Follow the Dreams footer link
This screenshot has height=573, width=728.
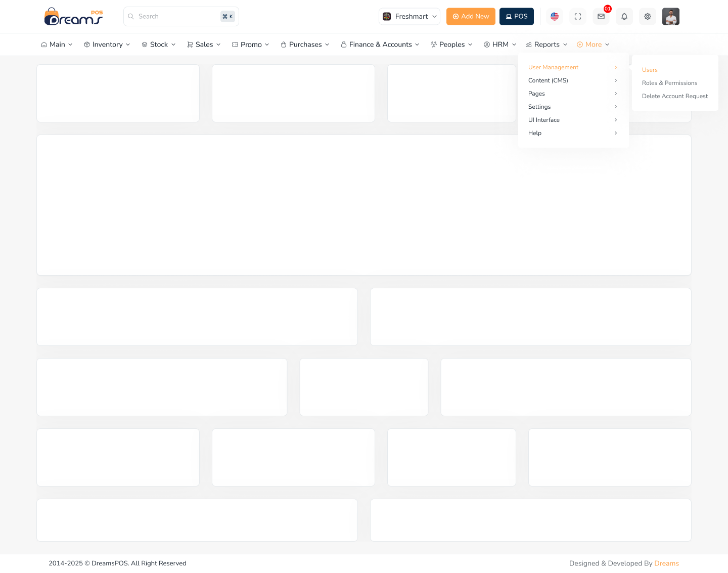[x=666, y=563]
